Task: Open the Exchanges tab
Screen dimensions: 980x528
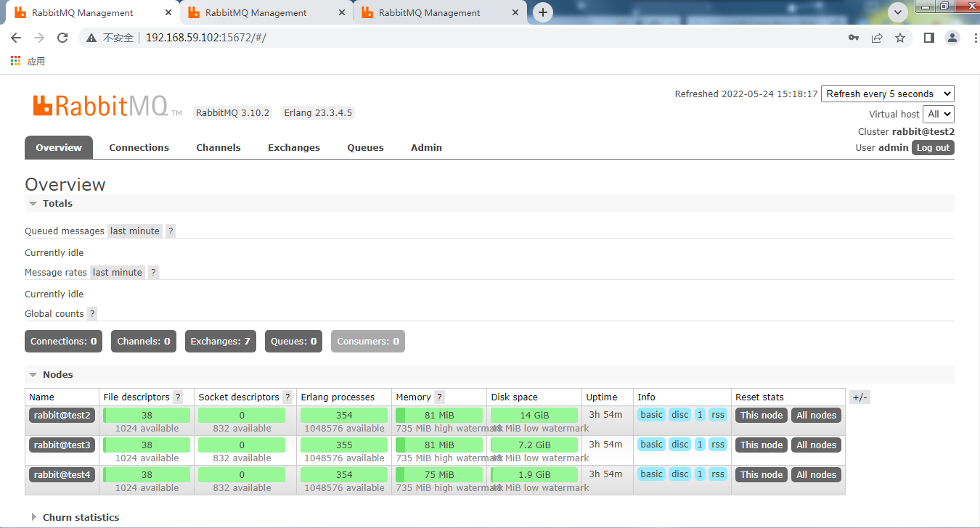Action: coord(294,147)
